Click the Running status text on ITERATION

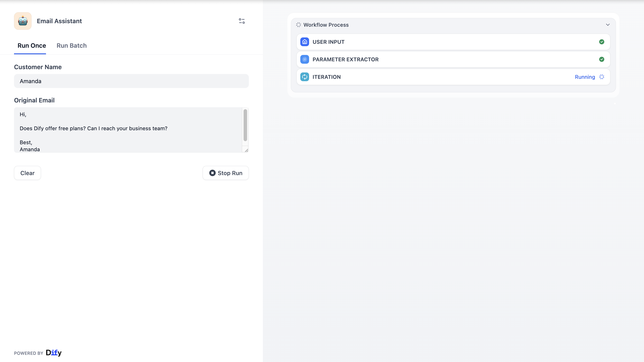585,77
